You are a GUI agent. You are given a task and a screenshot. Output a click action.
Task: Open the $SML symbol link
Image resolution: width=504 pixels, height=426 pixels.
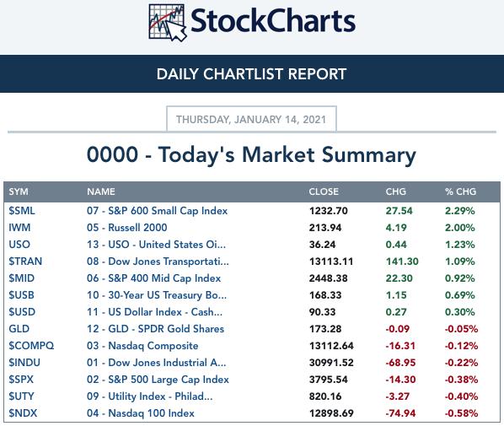(22, 211)
